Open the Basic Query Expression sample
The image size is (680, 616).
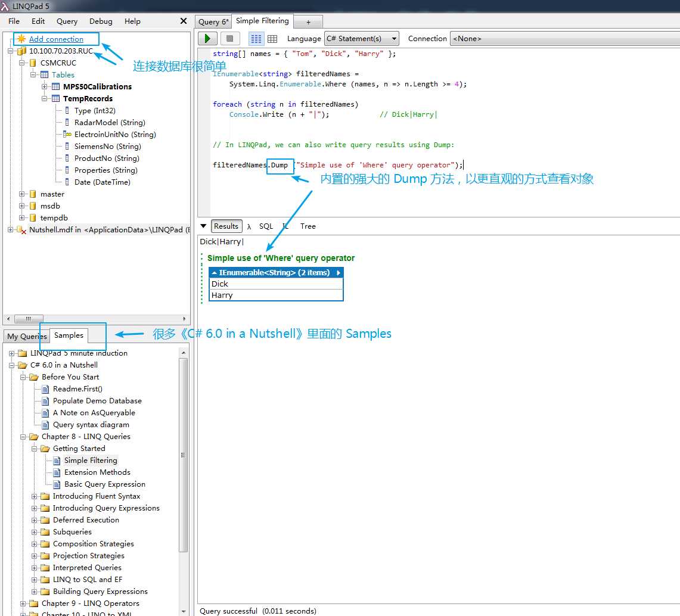pyautogui.click(x=104, y=484)
